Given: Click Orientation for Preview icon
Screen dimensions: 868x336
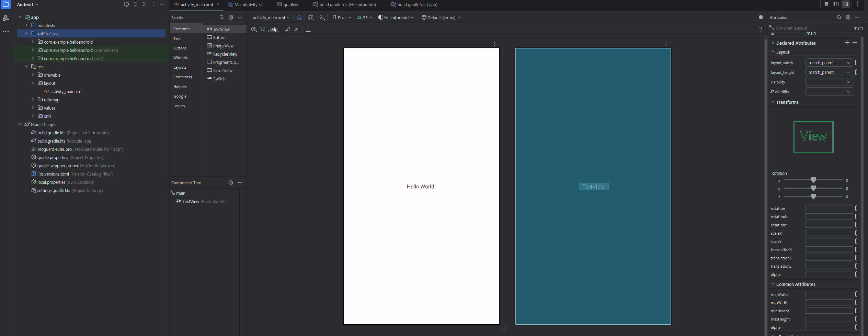Looking at the screenshot, I should coord(311,18).
